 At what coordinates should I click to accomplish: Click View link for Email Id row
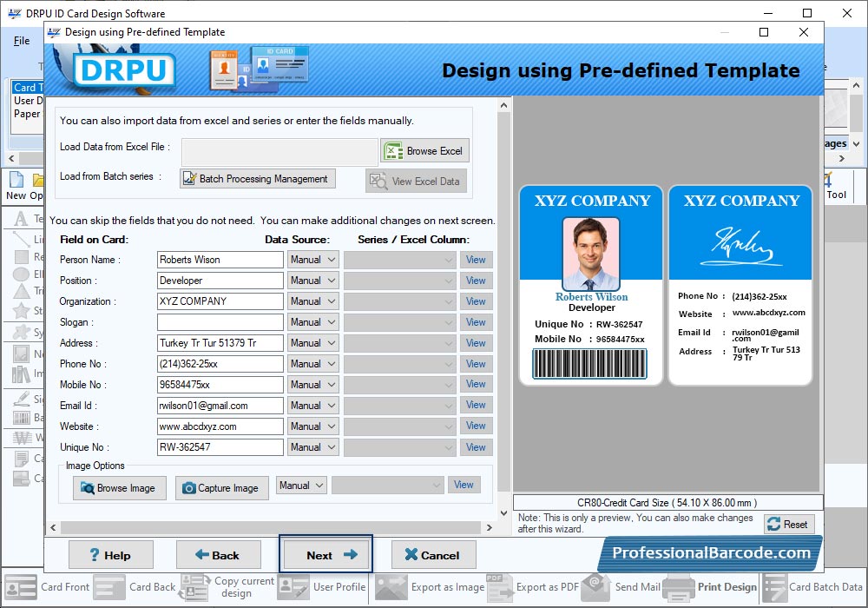pyautogui.click(x=476, y=406)
